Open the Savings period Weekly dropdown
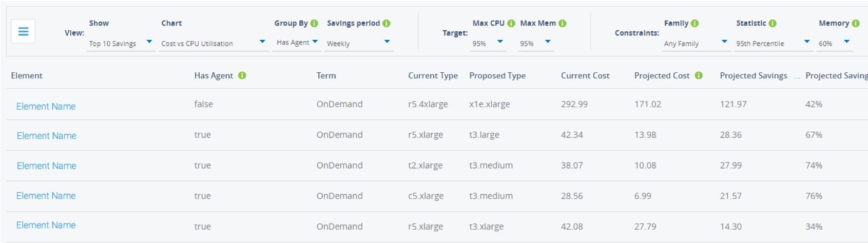Image resolution: width=868 pixels, height=243 pixels. (359, 43)
